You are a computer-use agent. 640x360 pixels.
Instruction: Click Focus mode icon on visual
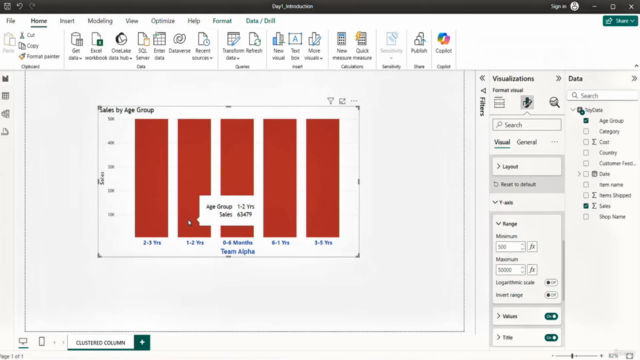click(342, 101)
